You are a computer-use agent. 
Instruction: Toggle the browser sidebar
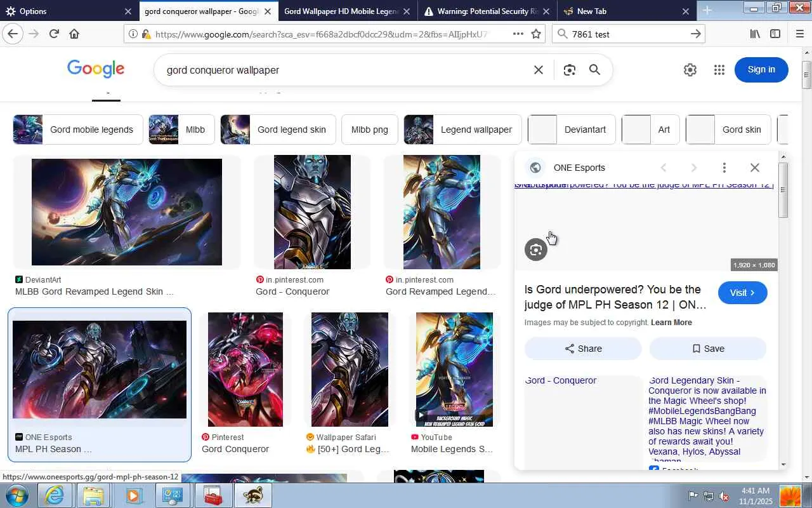pos(775,34)
